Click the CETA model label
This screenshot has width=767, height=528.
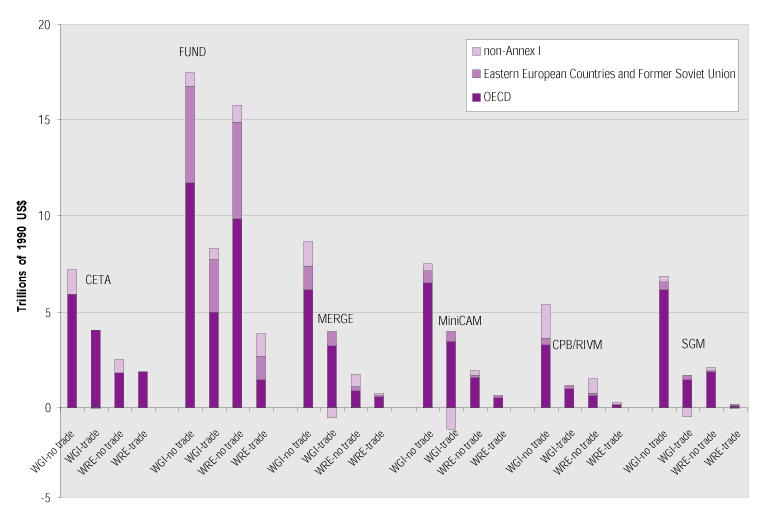point(98,280)
